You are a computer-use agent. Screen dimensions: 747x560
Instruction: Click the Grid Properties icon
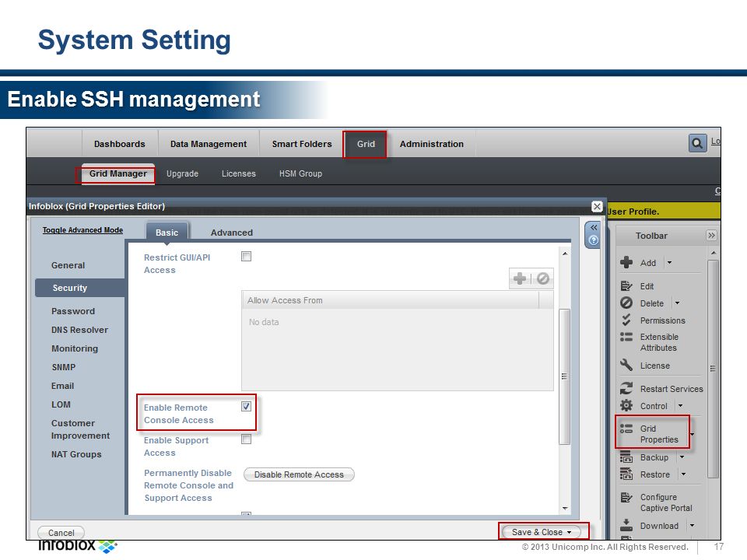(x=626, y=429)
